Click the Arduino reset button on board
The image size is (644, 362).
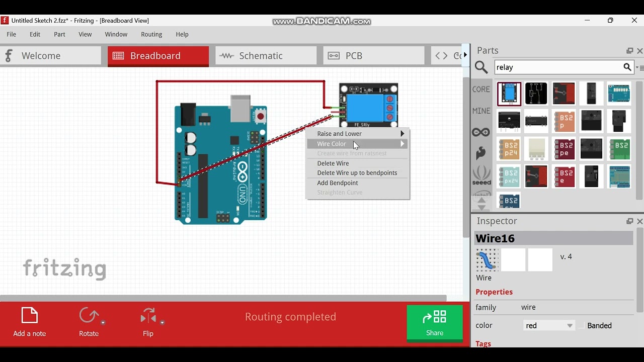(x=261, y=117)
